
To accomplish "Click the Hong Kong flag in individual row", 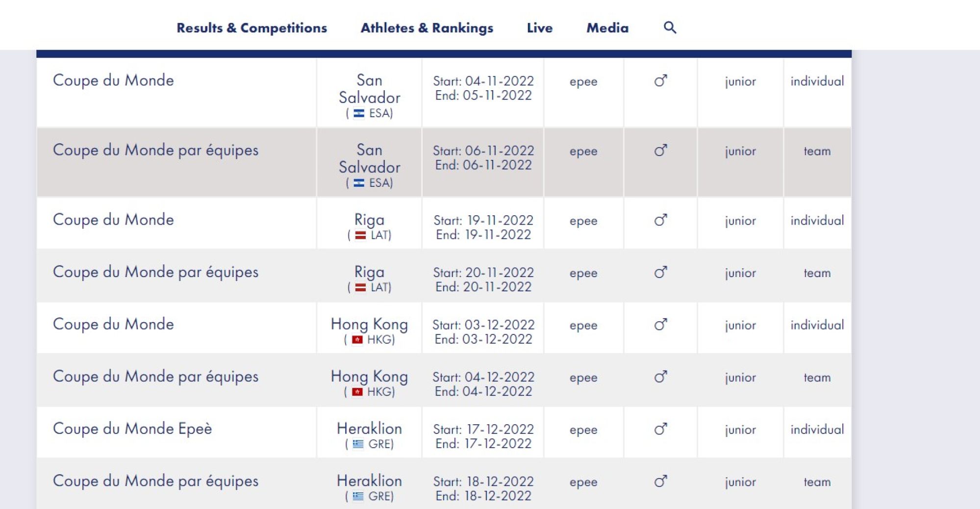I will [357, 340].
